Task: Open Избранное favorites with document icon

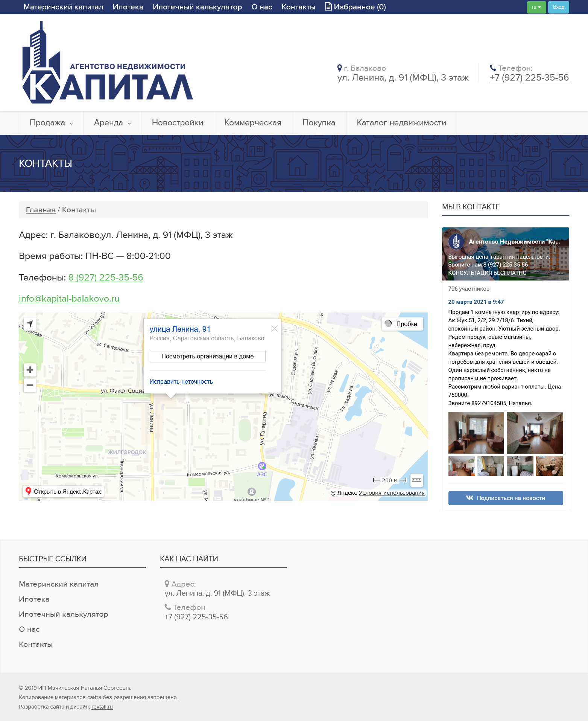Action: coord(355,7)
